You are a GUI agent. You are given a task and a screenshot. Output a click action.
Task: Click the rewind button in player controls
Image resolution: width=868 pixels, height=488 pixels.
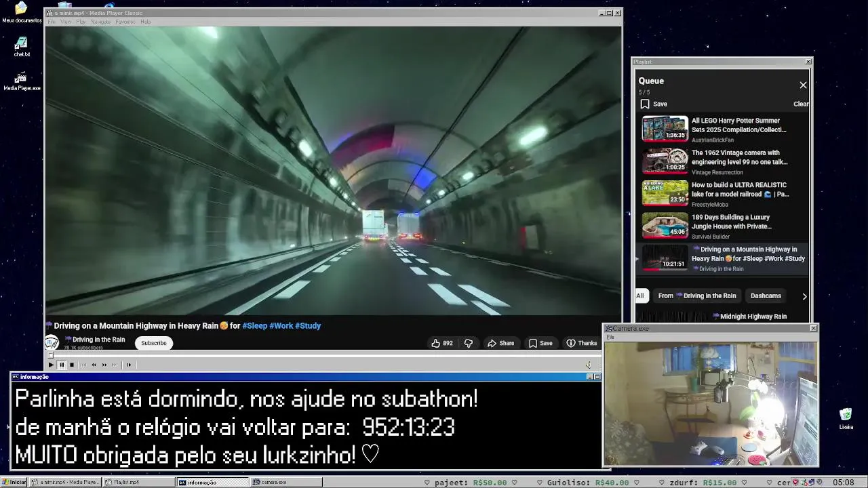(94, 365)
